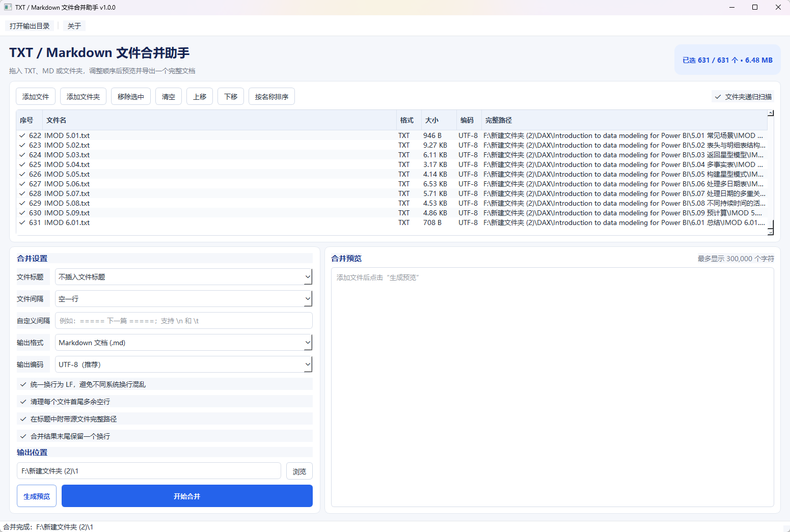This screenshot has height=532, width=790.
Task: Toggle 清理每个文件首尾多余空行 checkbox
Action: coord(165,402)
